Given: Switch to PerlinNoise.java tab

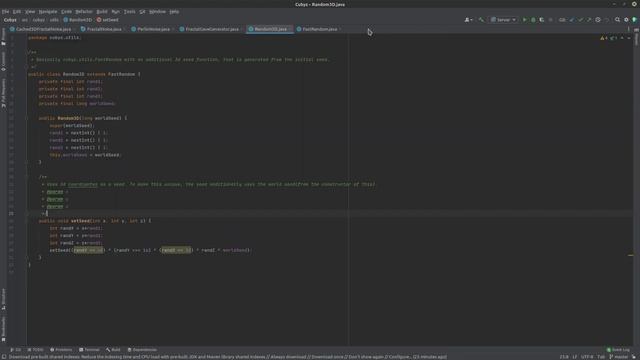Looking at the screenshot, I should point(151,29).
